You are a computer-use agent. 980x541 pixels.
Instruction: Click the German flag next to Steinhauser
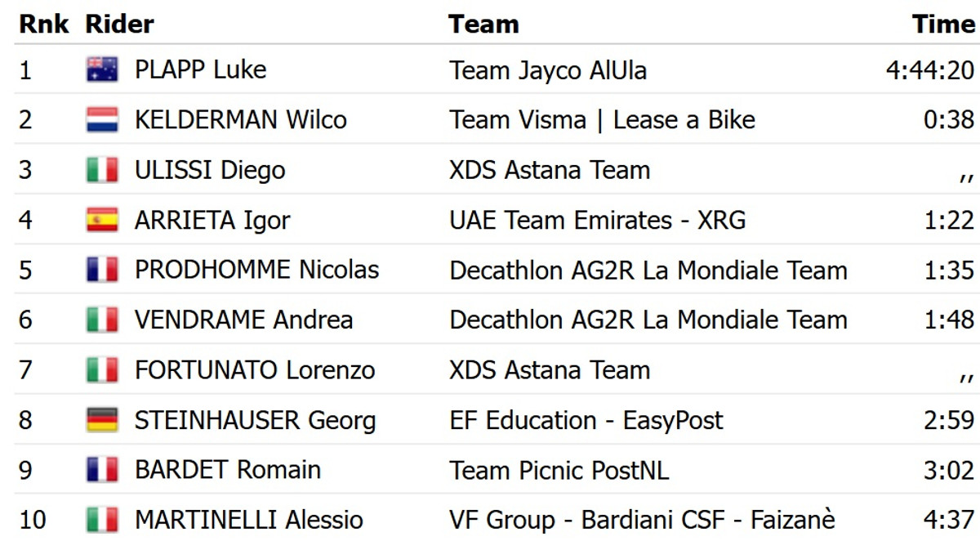102,420
